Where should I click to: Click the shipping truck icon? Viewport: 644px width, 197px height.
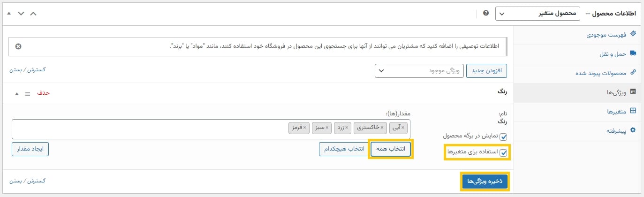633,53
